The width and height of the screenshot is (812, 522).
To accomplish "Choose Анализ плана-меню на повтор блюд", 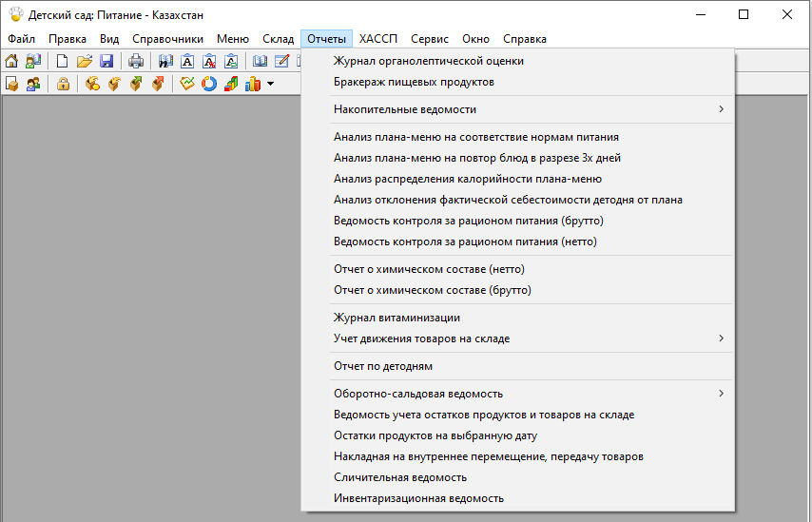I will pyautogui.click(x=518, y=158).
